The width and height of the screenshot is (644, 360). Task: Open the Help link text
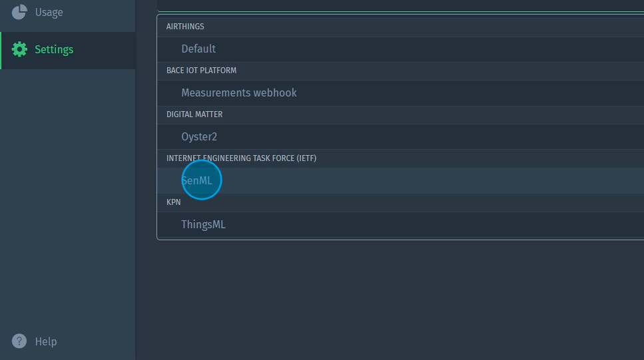(46, 341)
